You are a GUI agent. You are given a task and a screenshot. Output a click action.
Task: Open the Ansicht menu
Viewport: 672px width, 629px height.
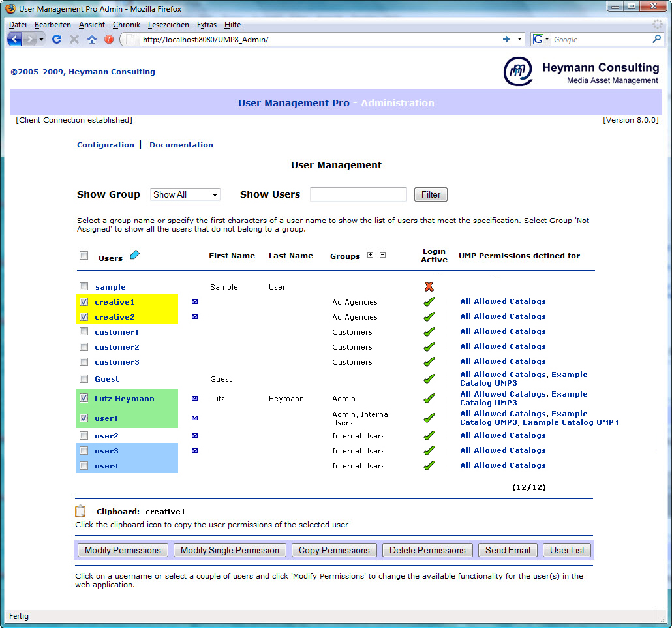point(92,25)
